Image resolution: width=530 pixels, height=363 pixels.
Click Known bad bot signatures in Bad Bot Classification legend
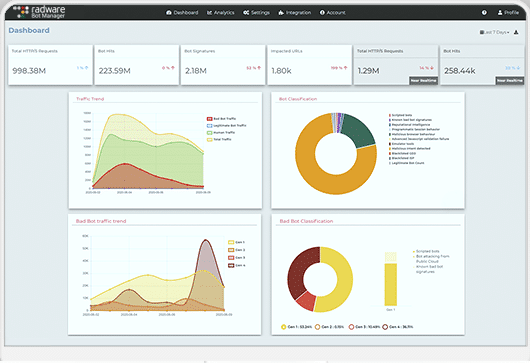pyautogui.click(x=428, y=269)
